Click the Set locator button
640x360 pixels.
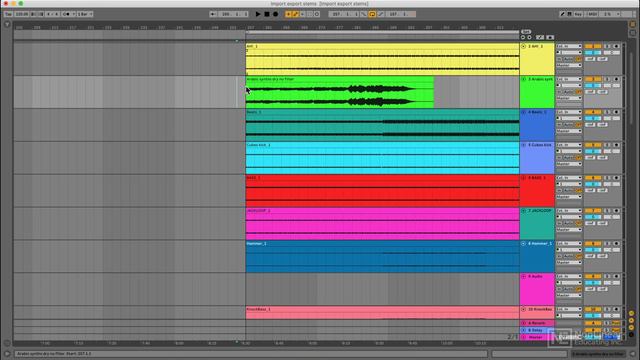pyautogui.click(x=526, y=32)
